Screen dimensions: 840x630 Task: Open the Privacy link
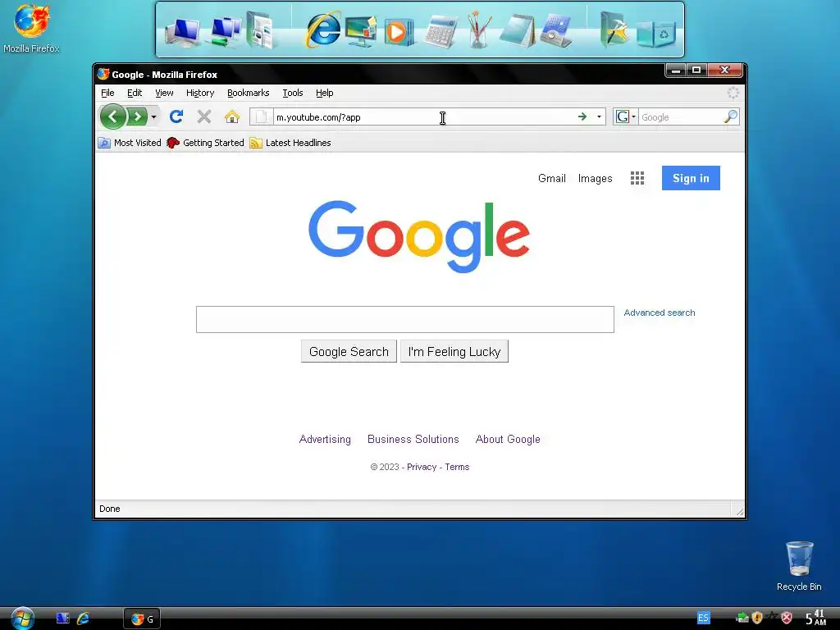[422, 467]
